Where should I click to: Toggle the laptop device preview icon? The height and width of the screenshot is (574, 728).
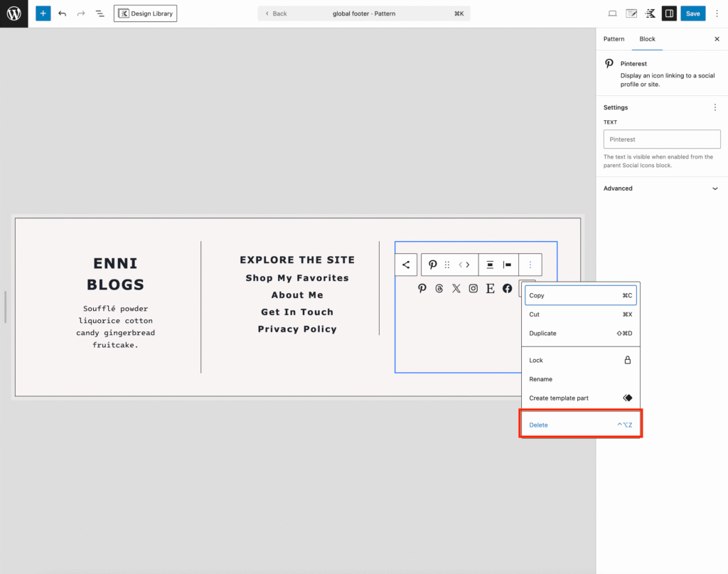pos(612,14)
